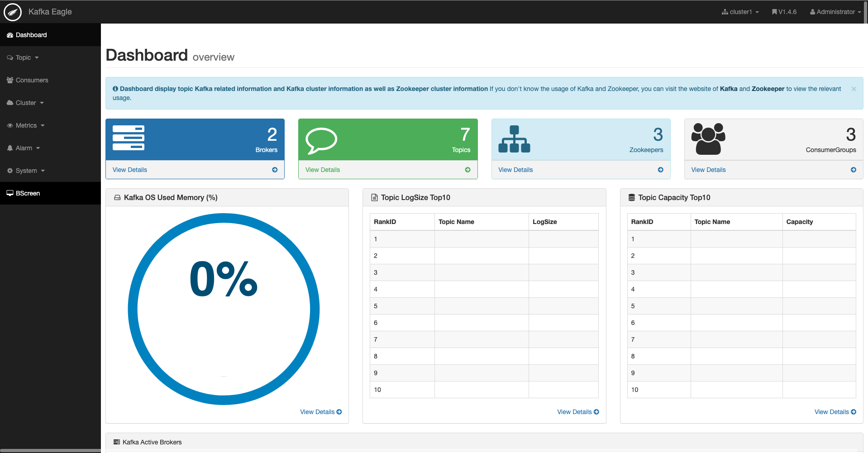
Task: Open the BScreen sidebar item
Action: (50, 193)
